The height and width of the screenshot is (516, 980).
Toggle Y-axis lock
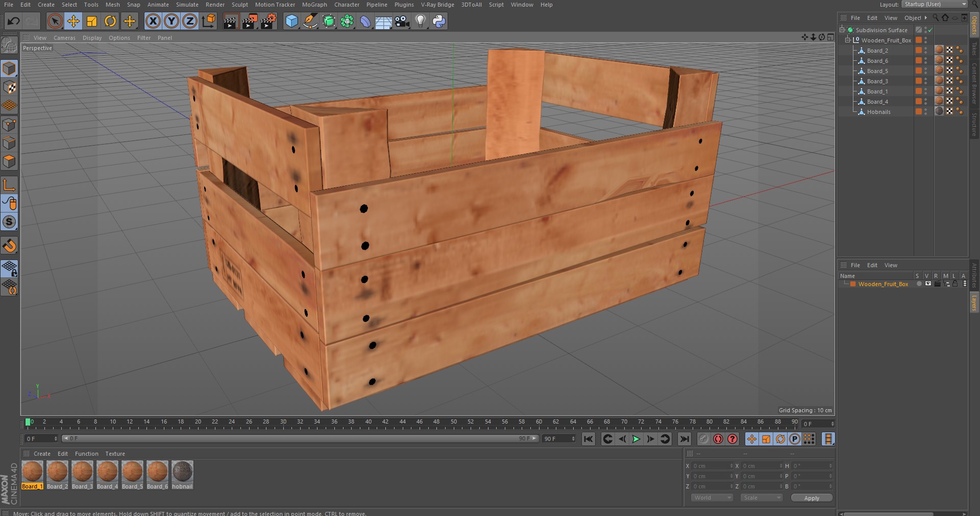click(x=171, y=21)
